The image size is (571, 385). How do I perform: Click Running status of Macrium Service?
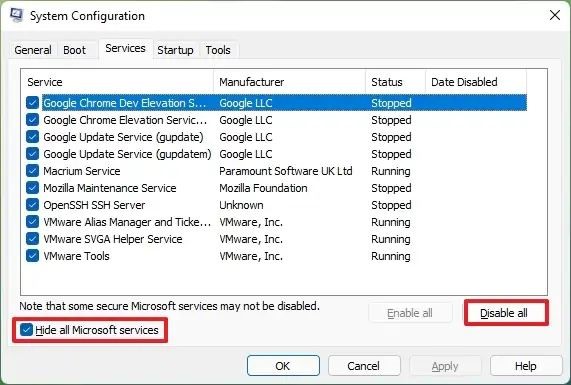(x=391, y=171)
